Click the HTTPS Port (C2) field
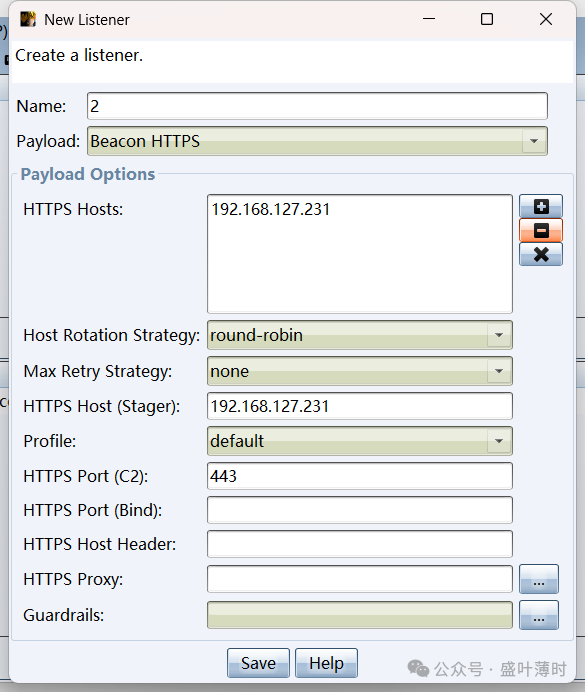Screen dimensions: 585x692 tap(360, 476)
